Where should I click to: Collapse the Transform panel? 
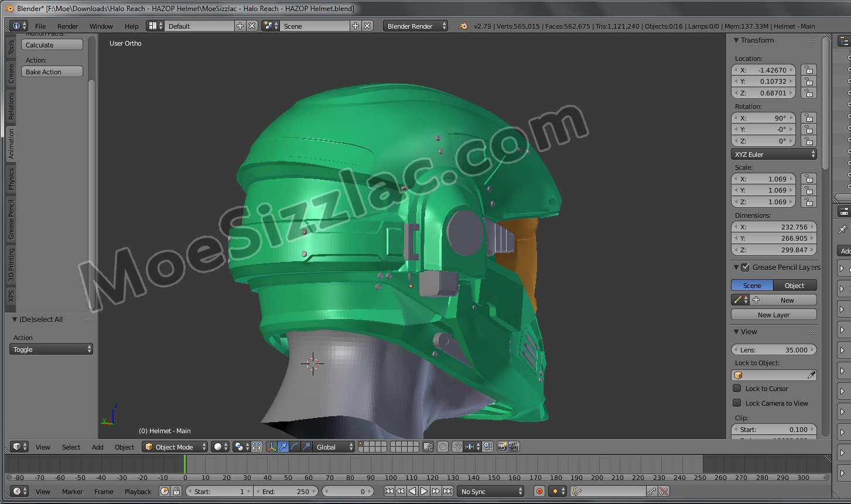(737, 40)
